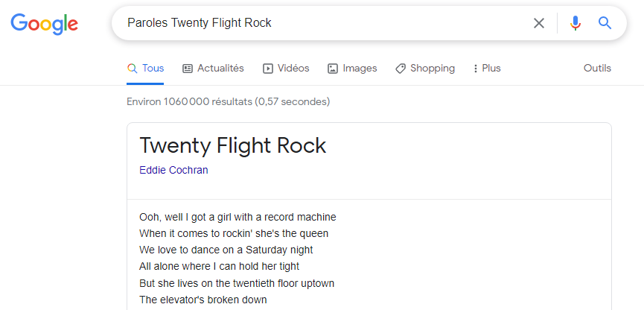Click the Images picture icon

pos(334,69)
